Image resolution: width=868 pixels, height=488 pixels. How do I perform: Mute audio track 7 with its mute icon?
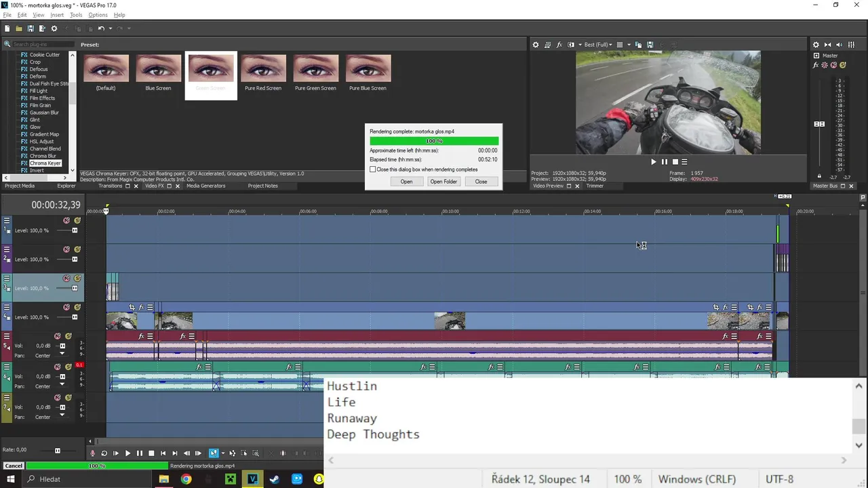point(58,398)
